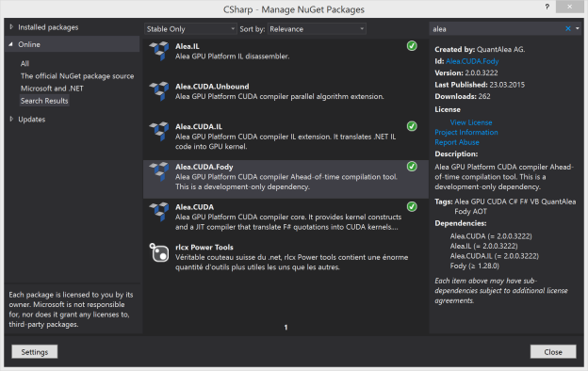Clear the search box with X

click(x=568, y=28)
